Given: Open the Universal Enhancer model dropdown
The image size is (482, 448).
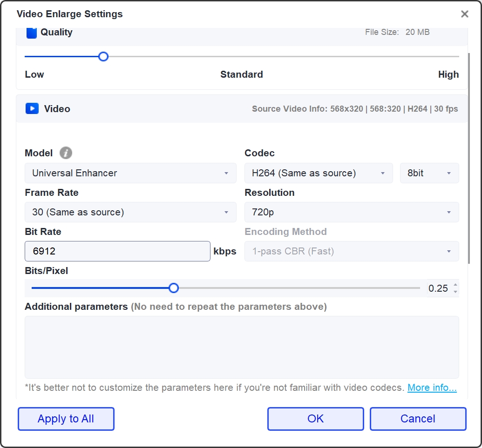Looking at the screenshot, I should 130,173.
